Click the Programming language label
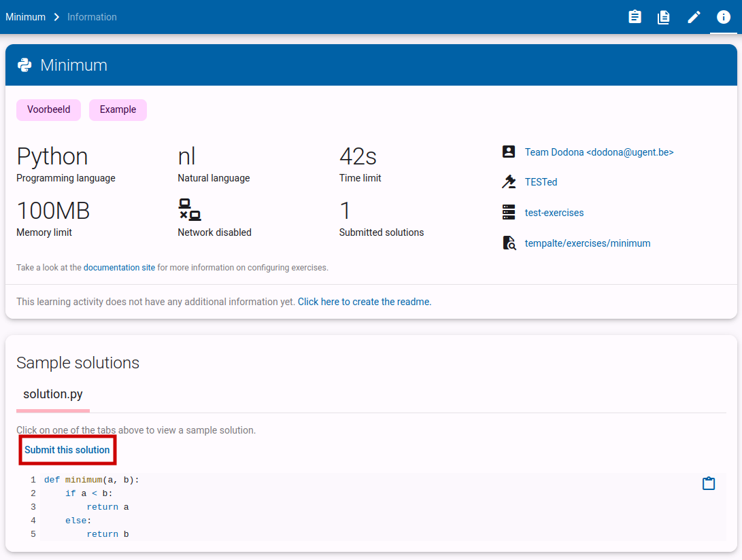 pos(66,178)
